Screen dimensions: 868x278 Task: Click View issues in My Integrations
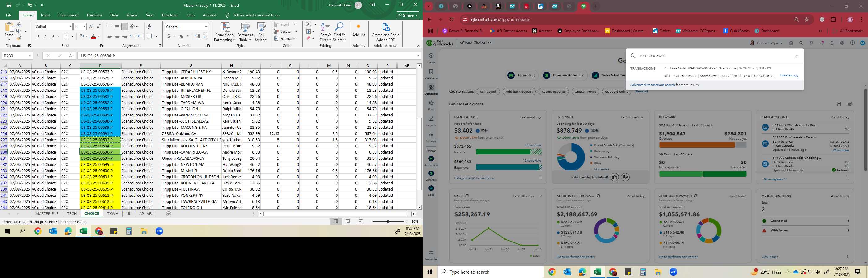pos(770,257)
